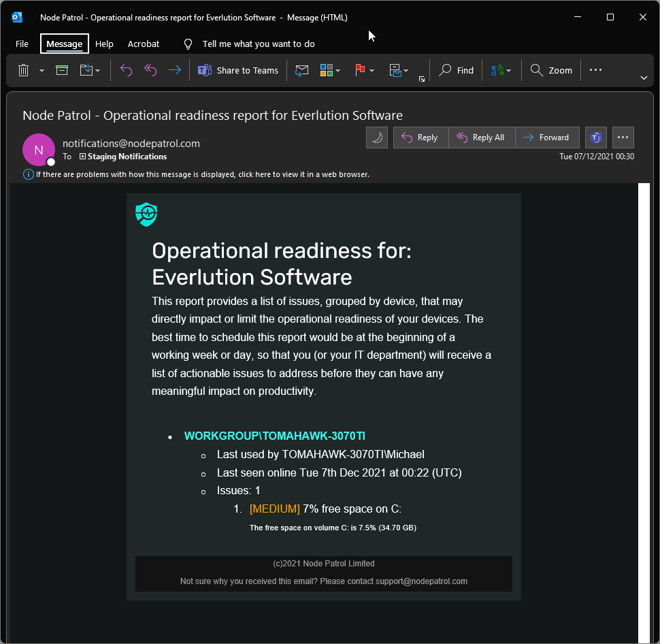Image resolution: width=660 pixels, height=644 pixels.
Task: Open the Zoom control in toolbar
Action: (552, 70)
